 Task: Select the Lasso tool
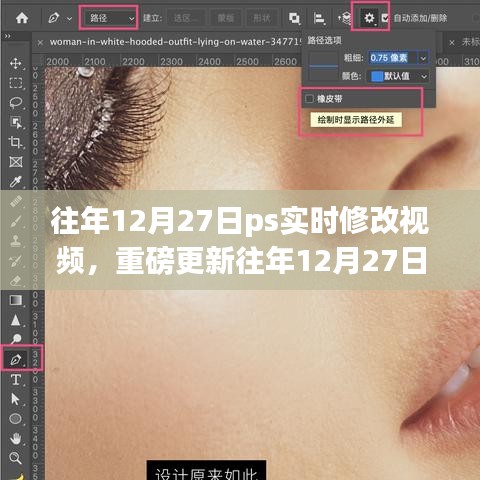click(x=16, y=103)
